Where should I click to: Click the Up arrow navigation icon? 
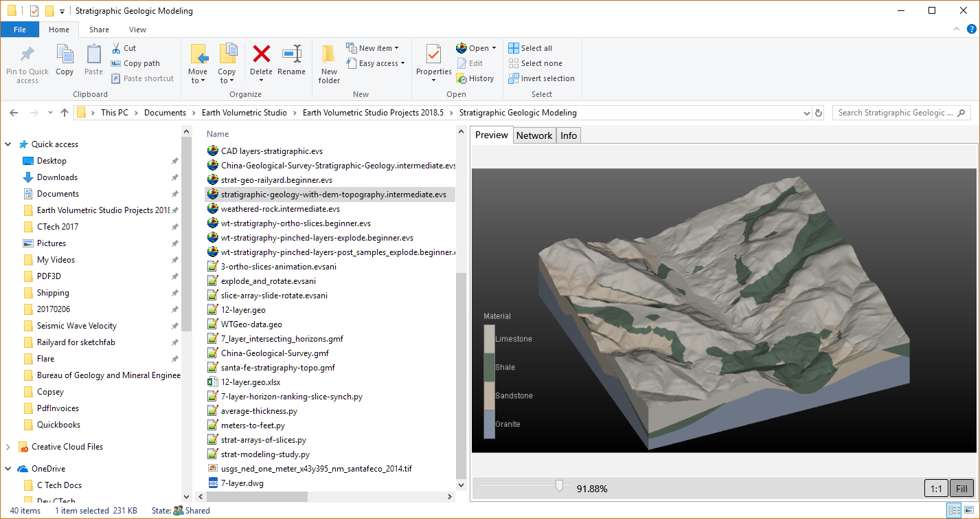pyautogui.click(x=65, y=113)
